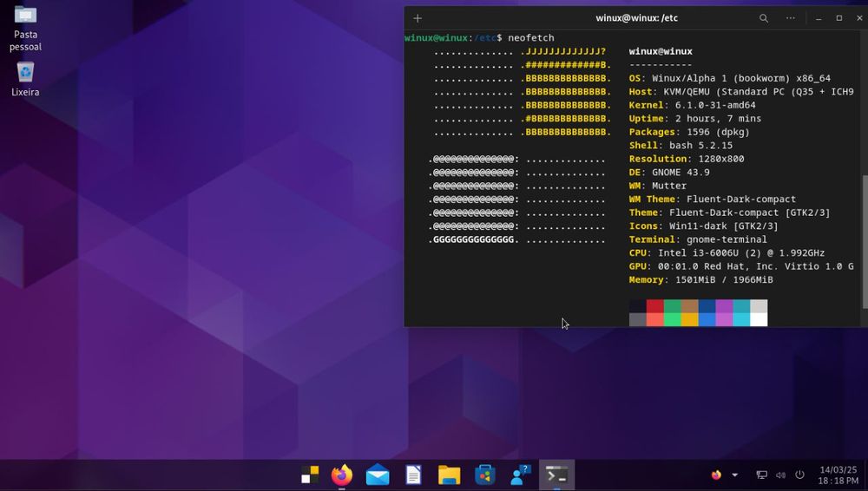
Task: Select the terminal icon in taskbar
Action: [x=556, y=475]
